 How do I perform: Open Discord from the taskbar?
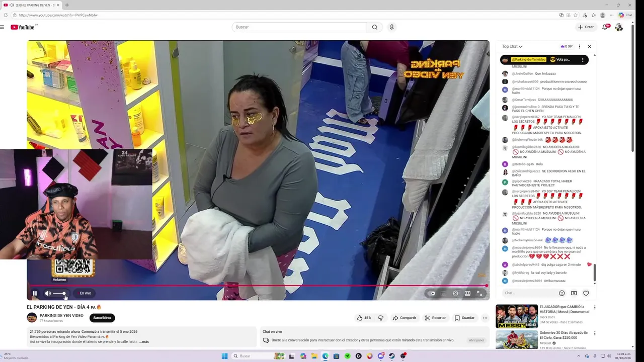pyautogui.click(x=381, y=356)
